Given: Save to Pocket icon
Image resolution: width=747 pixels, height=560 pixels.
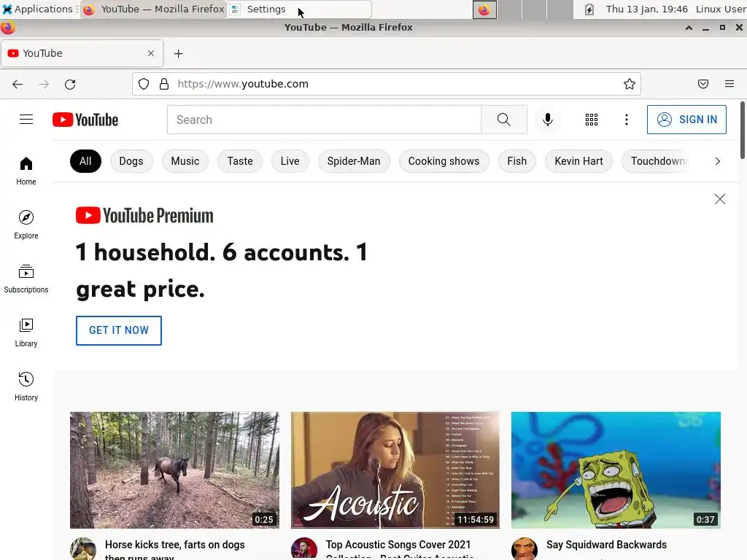Looking at the screenshot, I should coord(703,85).
